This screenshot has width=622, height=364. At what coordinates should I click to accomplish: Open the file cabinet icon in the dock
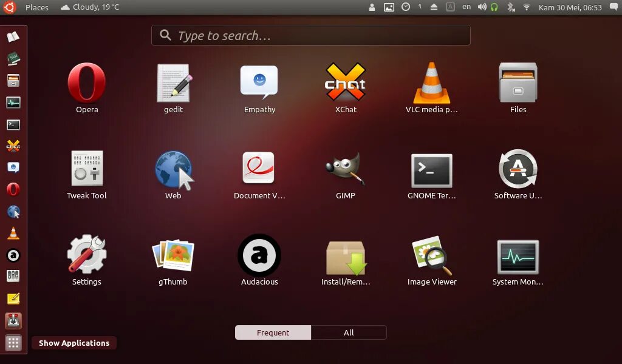(x=13, y=81)
